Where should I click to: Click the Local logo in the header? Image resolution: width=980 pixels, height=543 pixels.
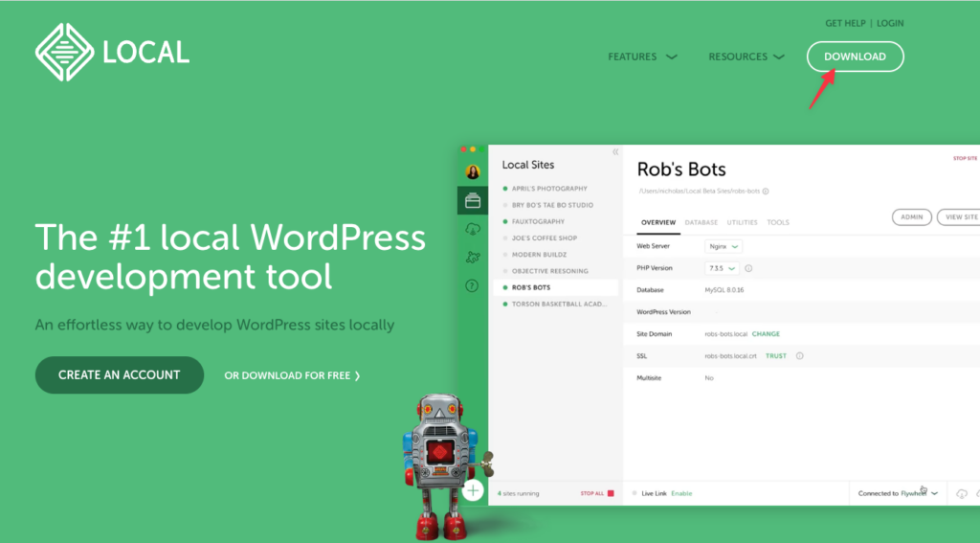(113, 53)
